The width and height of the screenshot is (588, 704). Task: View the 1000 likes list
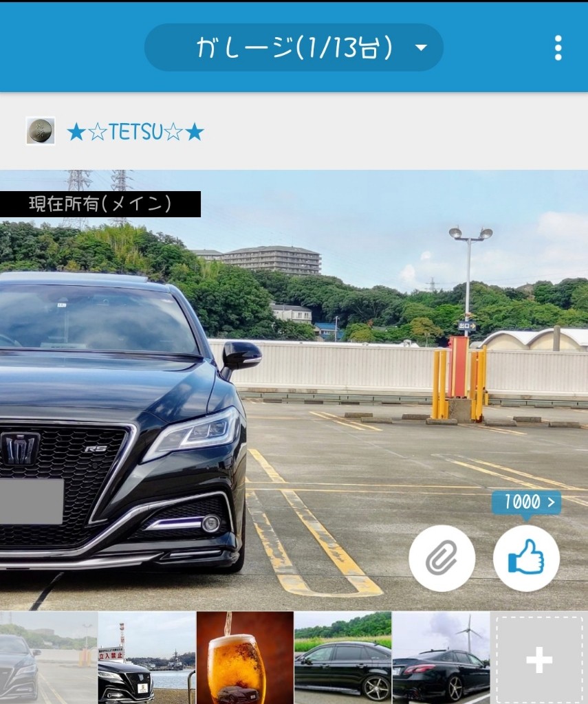(527, 503)
